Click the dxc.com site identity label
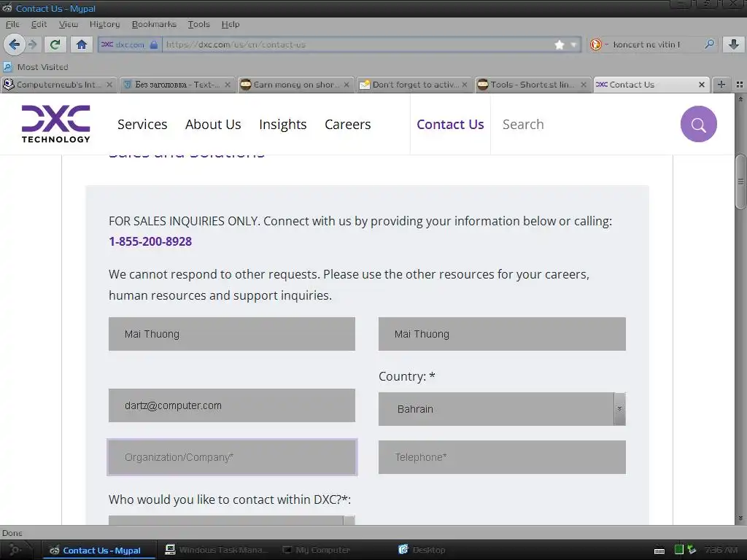The width and height of the screenshot is (747, 560). click(130, 44)
